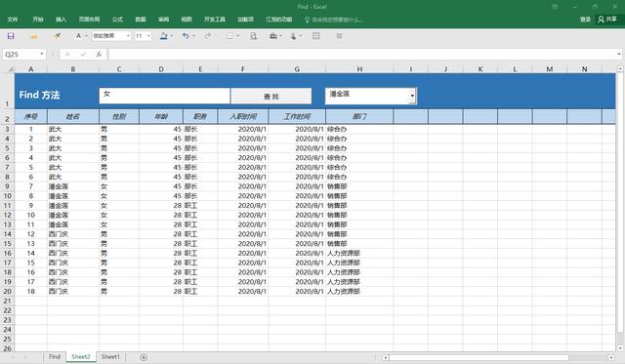Image resolution: width=625 pixels, height=364 pixels.
Task: Open the 开始 Home ribbon tab
Action: 38,20
